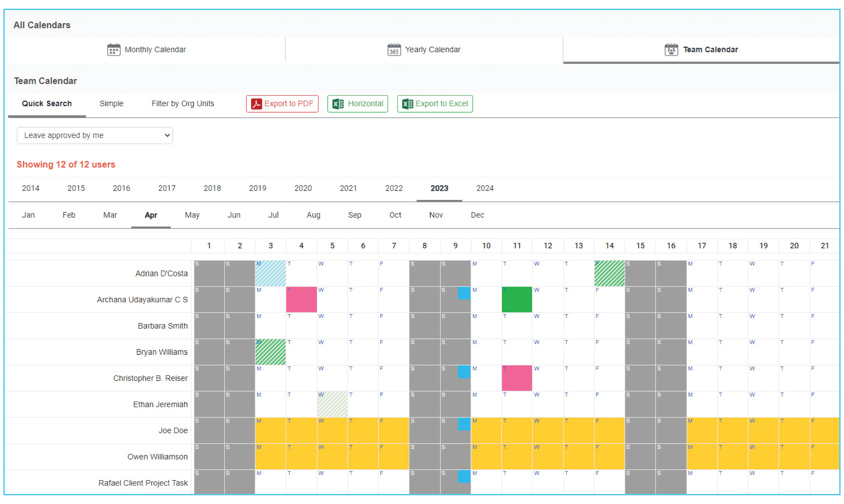Click Adrian D'Costa's striped blue leave on April 3
Viewport: 844px width, 504px height.
tap(271, 273)
